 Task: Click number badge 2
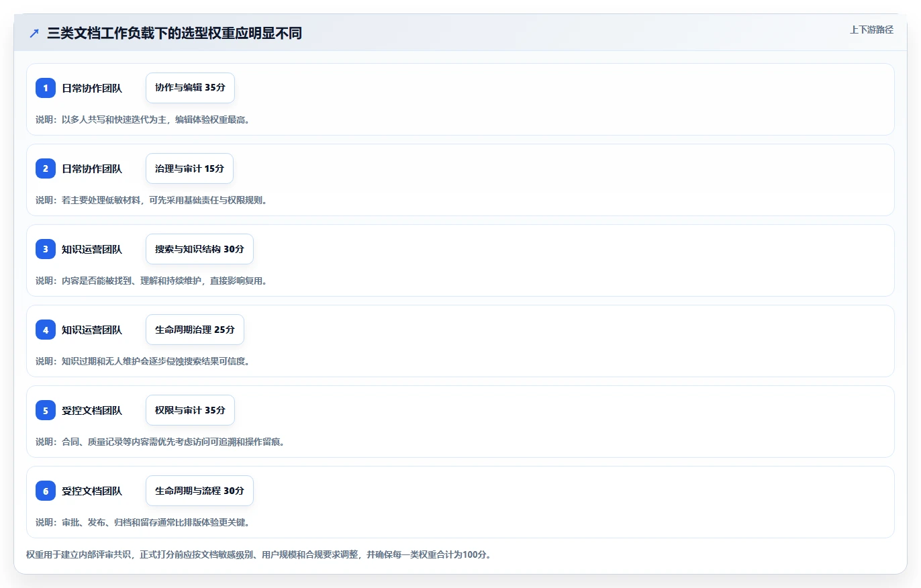(46, 168)
